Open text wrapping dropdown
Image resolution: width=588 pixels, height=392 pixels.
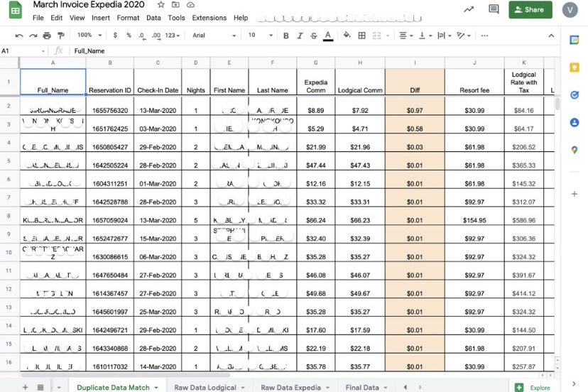[445, 36]
